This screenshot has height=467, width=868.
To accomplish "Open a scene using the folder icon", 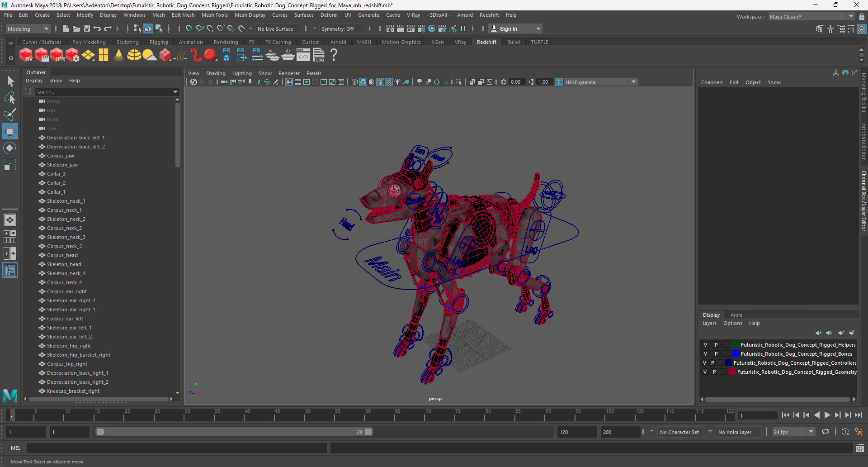I will point(76,29).
